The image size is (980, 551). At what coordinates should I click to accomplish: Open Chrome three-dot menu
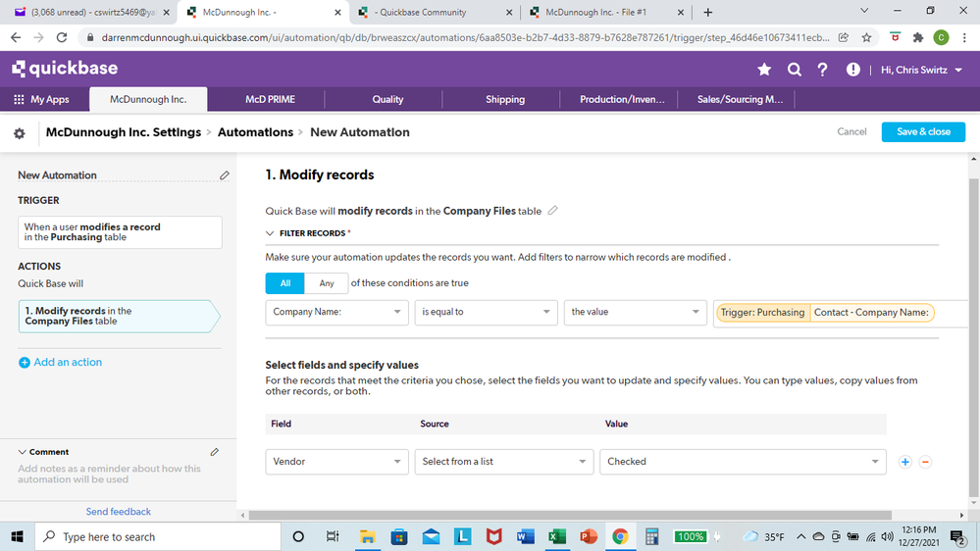[x=964, y=37]
